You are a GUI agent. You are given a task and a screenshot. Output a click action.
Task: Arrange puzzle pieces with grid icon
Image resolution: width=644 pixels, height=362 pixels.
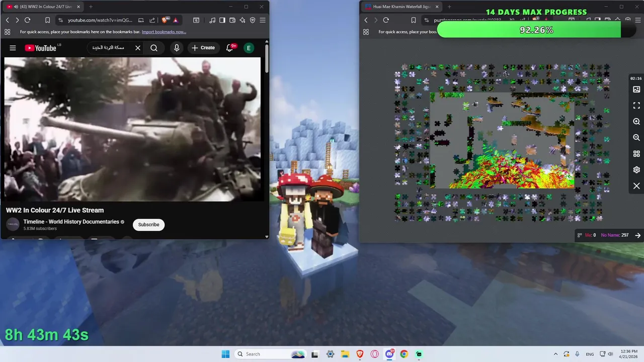point(636,154)
